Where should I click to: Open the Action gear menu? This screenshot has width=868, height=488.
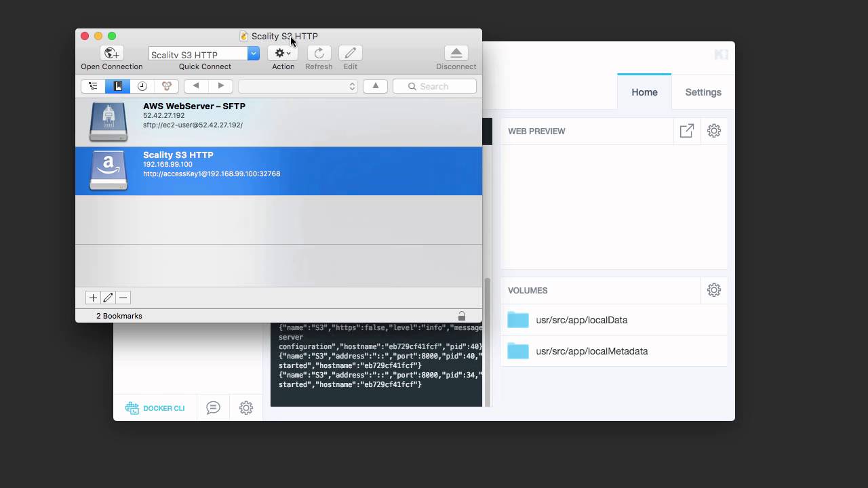283,53
